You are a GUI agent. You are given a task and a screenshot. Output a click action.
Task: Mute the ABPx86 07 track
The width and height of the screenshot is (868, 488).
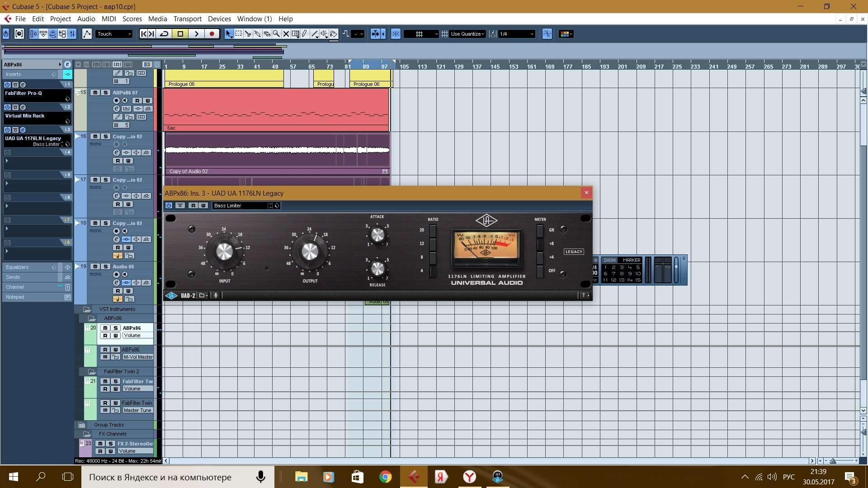click(x=95, y=93)
